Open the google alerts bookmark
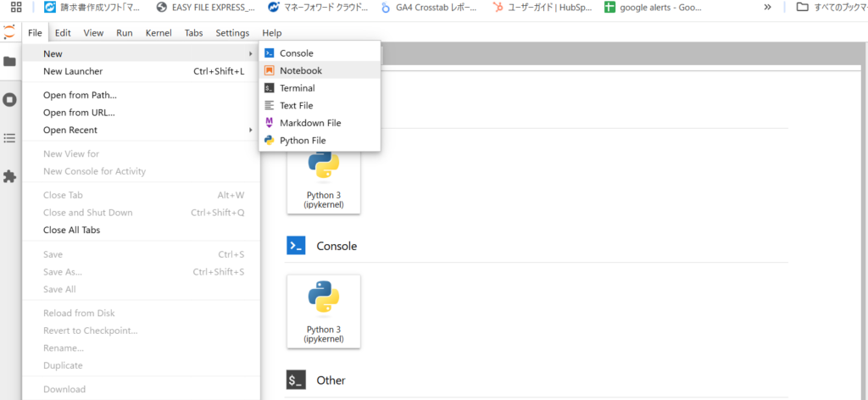 [654, 7]
